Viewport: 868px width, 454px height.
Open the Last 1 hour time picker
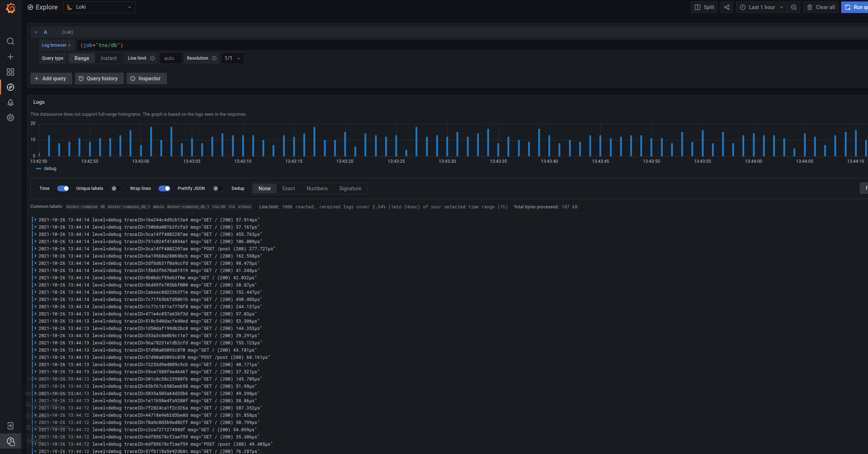click(762, 7)
